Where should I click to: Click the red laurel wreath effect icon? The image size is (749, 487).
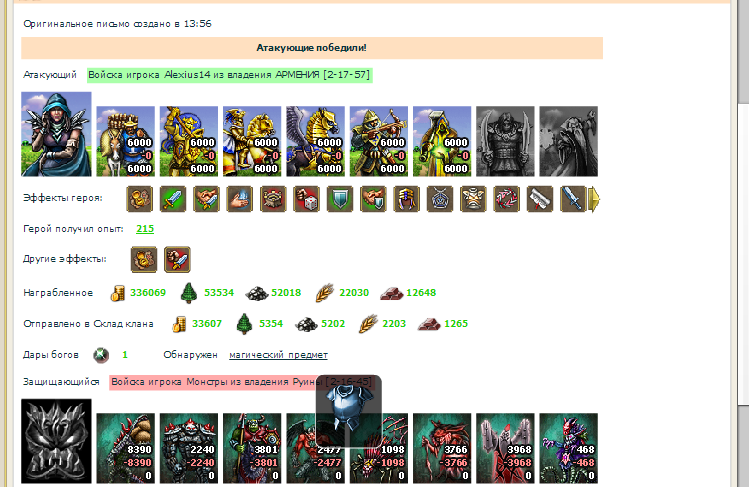point(507,199)
